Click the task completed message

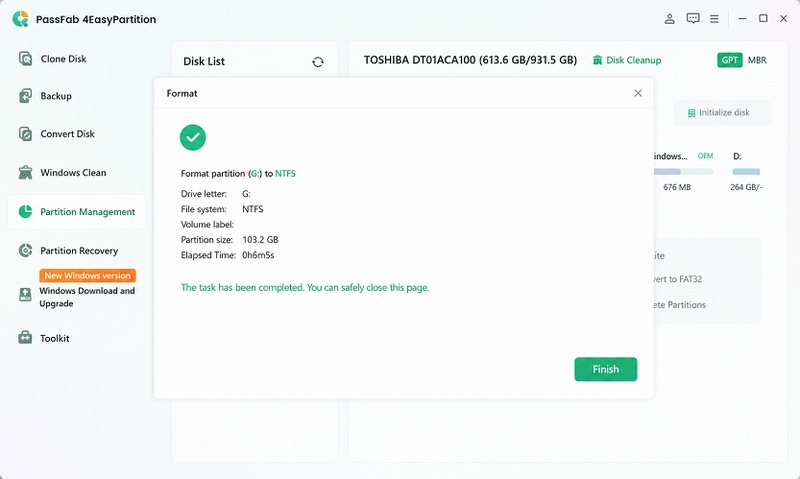coord(305,288)
